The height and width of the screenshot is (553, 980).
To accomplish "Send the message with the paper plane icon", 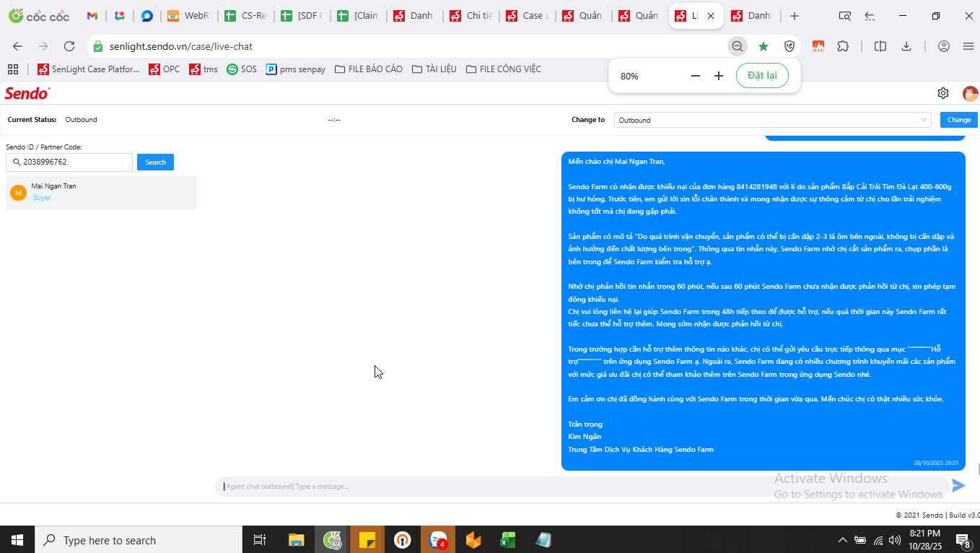I will [x=958, y=486].
